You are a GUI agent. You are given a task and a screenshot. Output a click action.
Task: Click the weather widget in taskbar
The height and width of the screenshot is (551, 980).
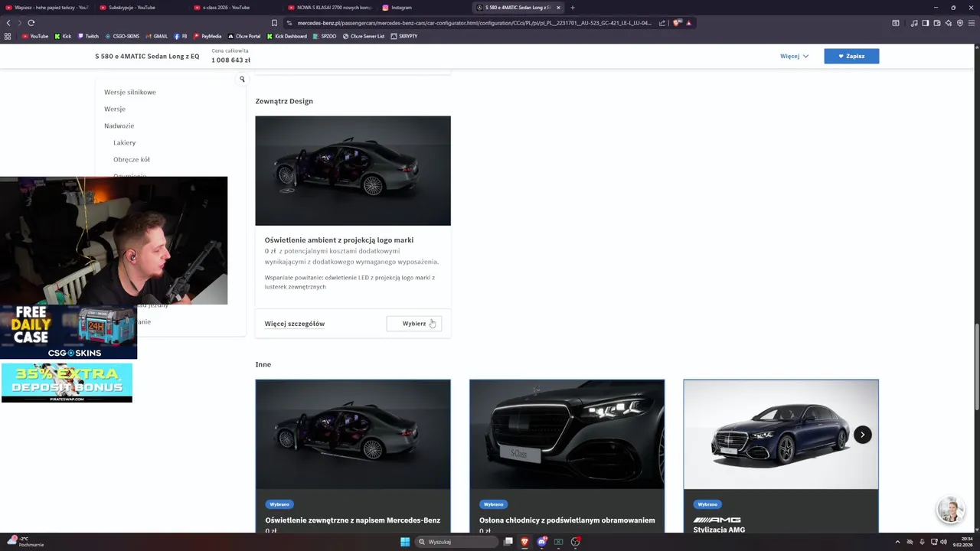coord(27,542)
